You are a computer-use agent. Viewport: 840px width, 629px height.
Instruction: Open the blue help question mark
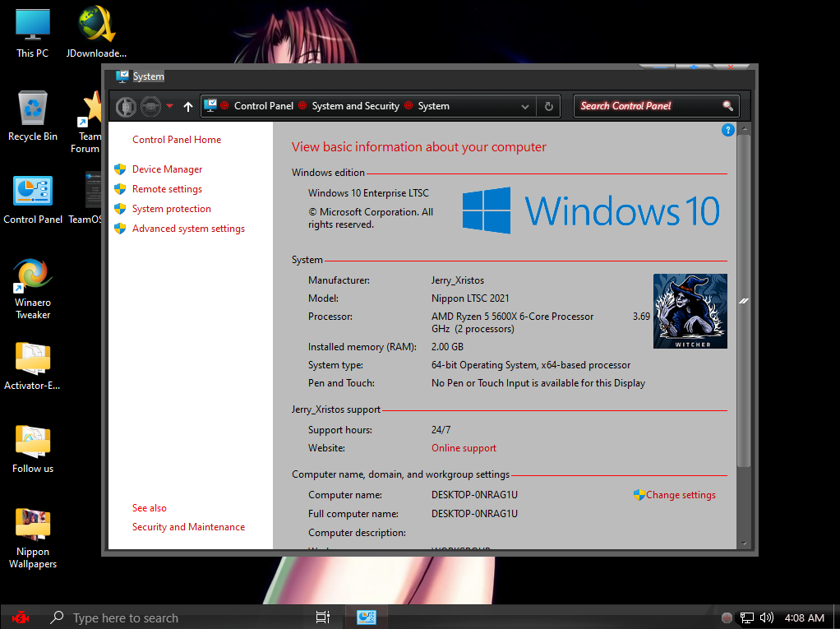pyautogui.click(x=727, y=130)
